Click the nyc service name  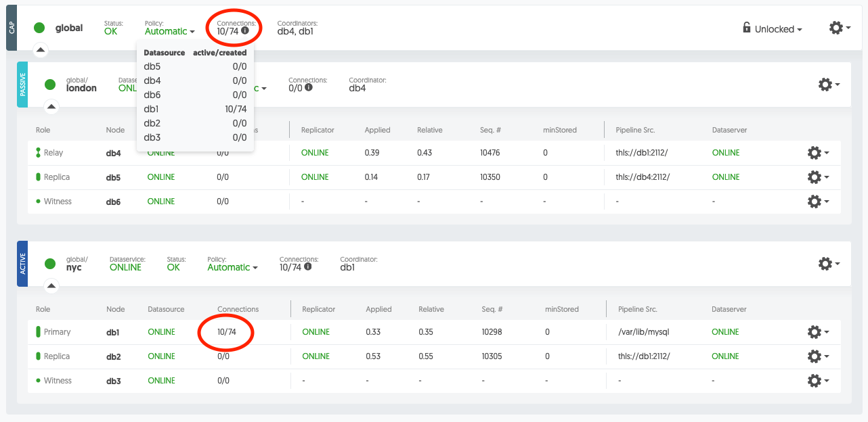(75, 267)
